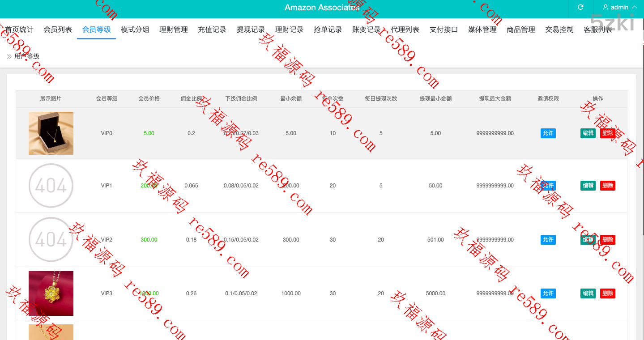Switch to the 会员列表 tab

pos(58,30)
